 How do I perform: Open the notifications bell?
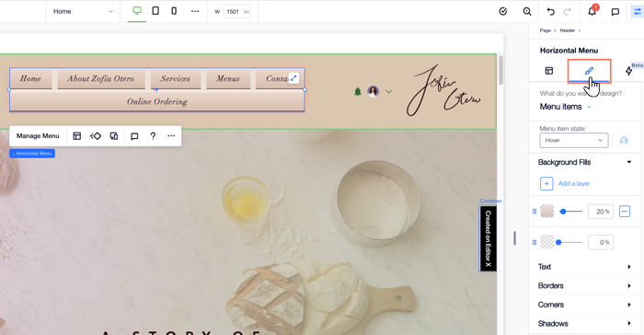click(x=592, y=11)
